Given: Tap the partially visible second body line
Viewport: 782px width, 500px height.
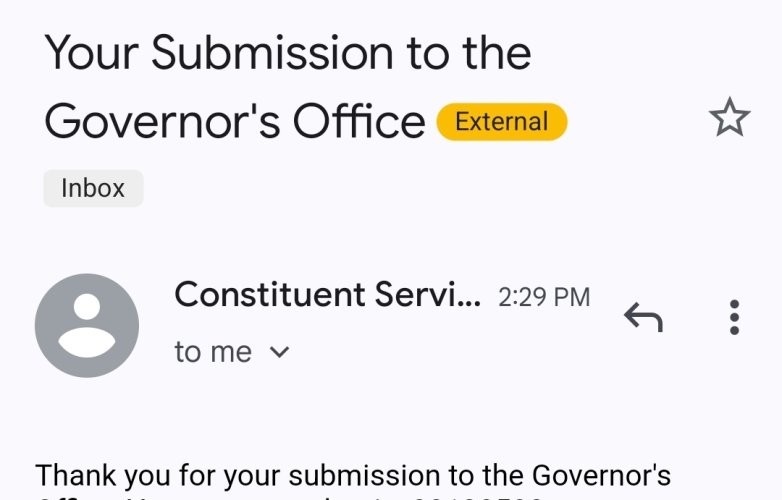Looking at the screenshot, I should pos(289,497).
